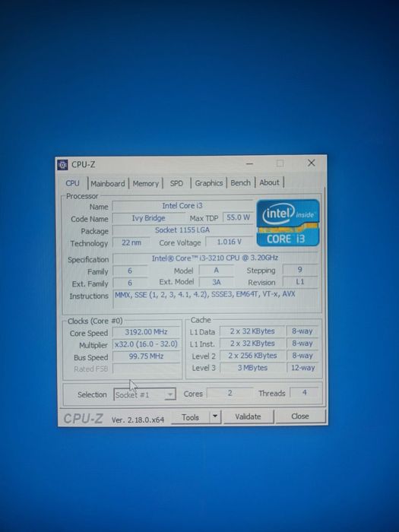Go to the Graphics tab
Image resolution: width=399 pixels, height=532 pixels.
(209, 183)
